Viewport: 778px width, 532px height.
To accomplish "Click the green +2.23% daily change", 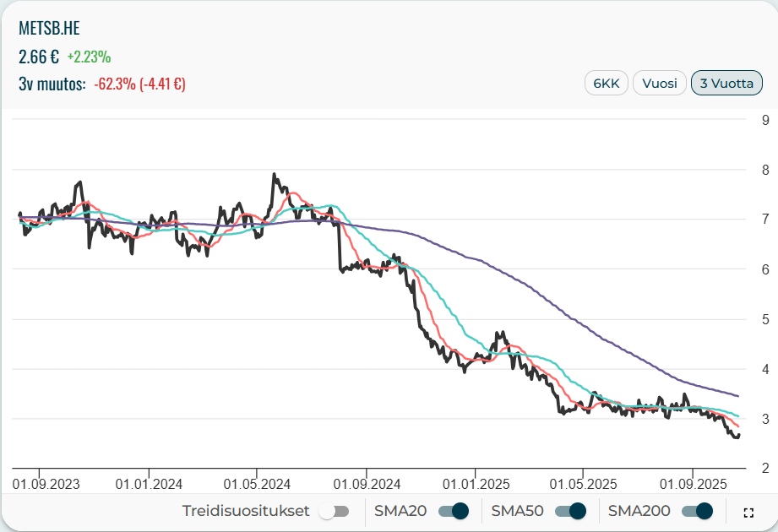I will tap(89, 57).
